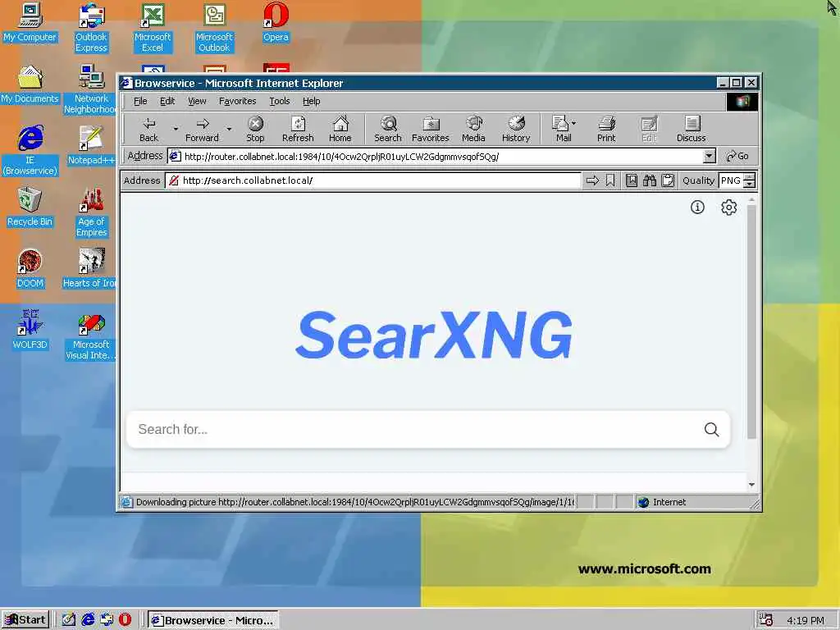Open the Discuss toolbar button

pos(691,129)
